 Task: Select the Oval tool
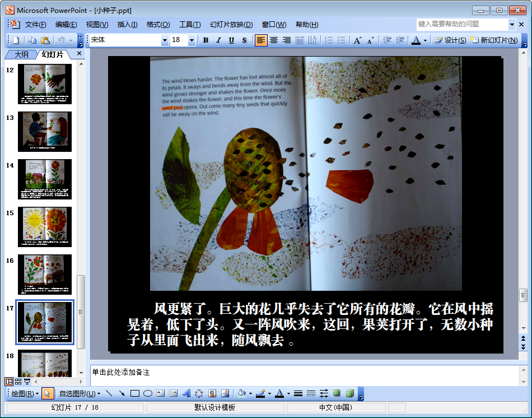coord(148,393)
